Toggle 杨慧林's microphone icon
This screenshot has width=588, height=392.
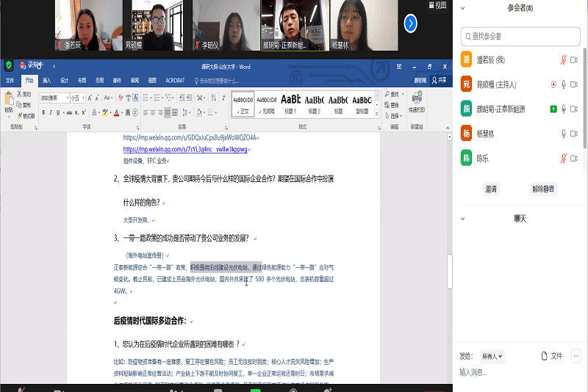pos(563,134)
